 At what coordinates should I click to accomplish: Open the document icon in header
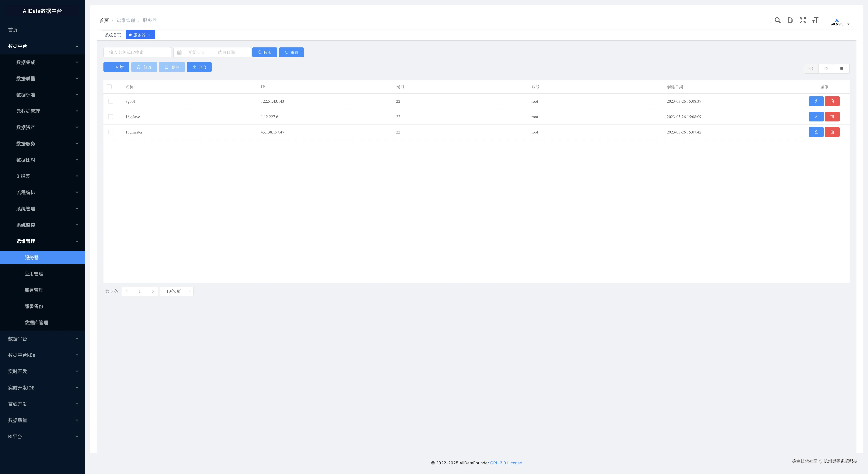[790, 20]
